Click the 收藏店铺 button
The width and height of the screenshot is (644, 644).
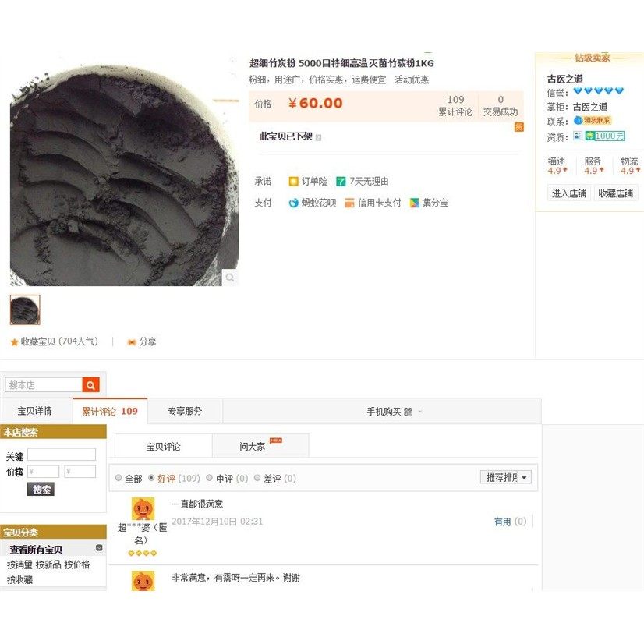[615, 193]
